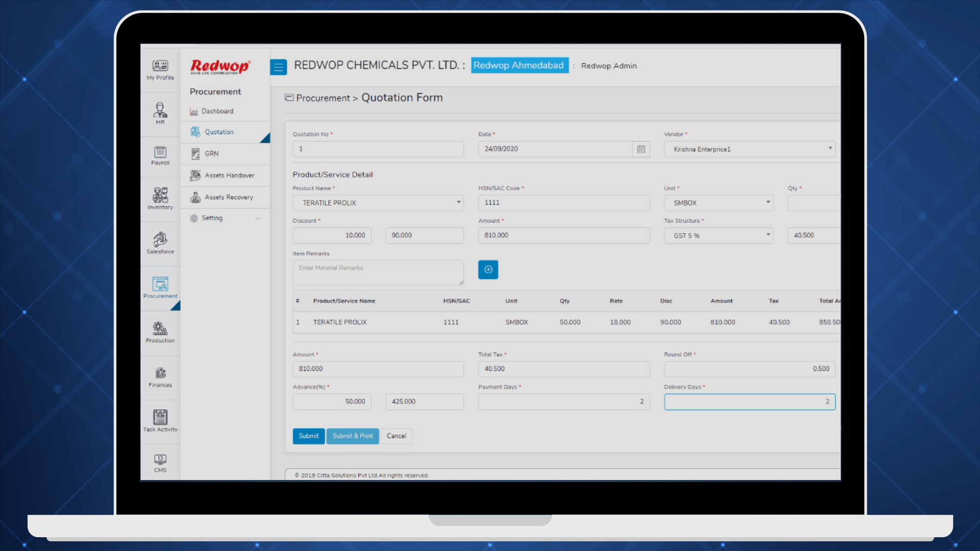Click the Assets Handover icon
The height and width of the screenshot is (551, 980).
[x=195, y=176]
